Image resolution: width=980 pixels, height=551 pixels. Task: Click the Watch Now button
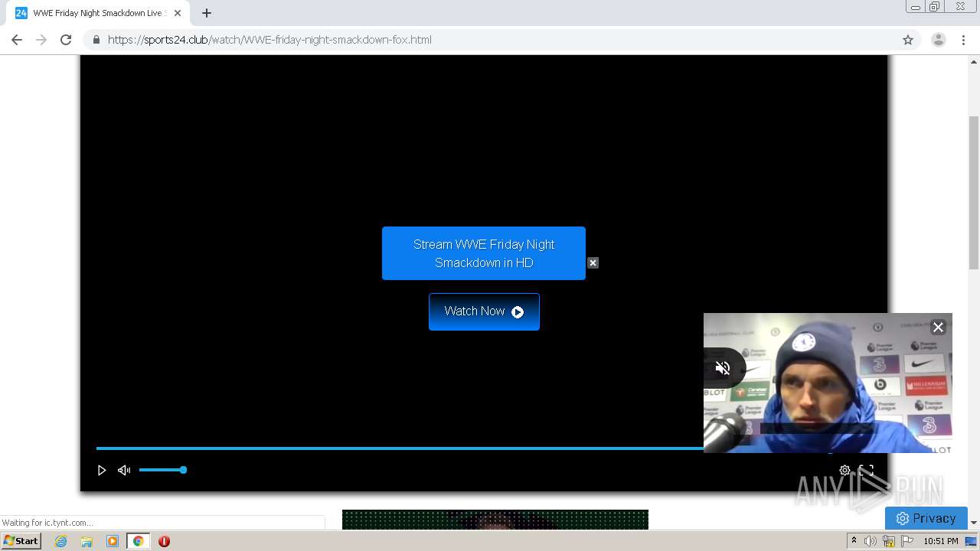pos(484,311)
